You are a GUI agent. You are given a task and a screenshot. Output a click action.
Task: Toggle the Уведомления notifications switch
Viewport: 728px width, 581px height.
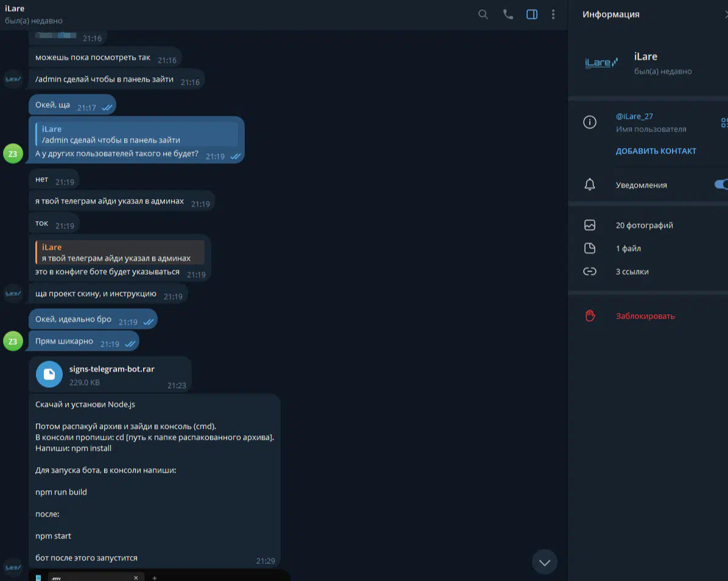(x=721, y=185)
